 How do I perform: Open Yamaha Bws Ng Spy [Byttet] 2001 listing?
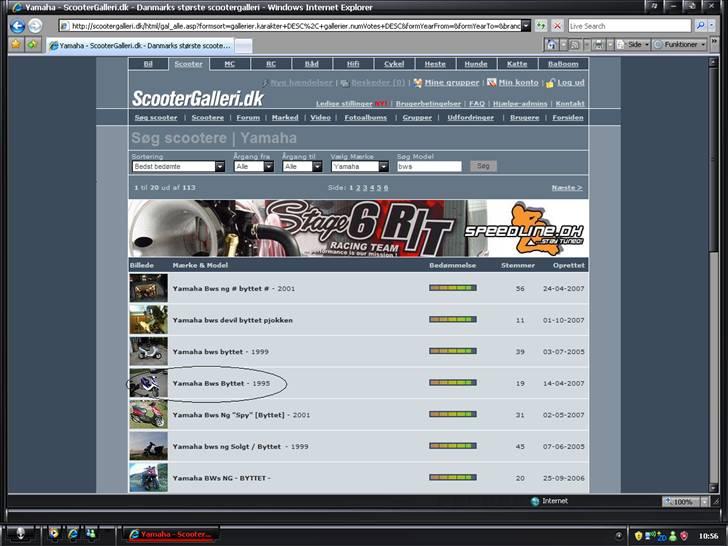pyautogui.click(x=241, y=415)
